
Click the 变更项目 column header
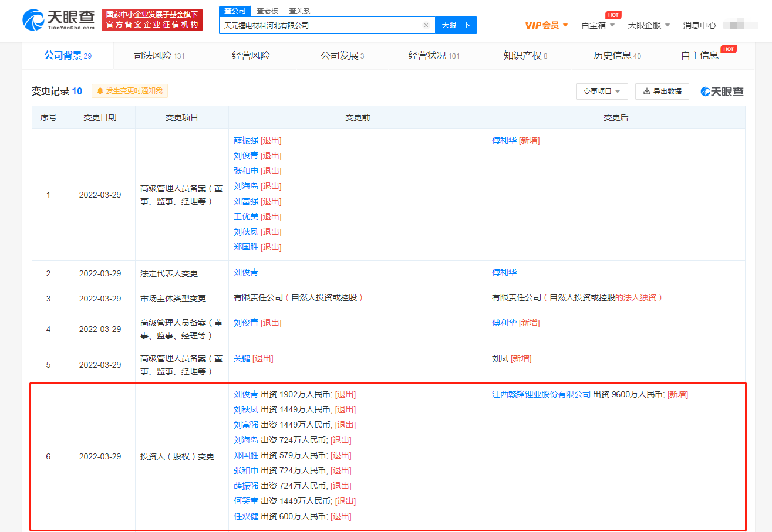tap(182, 117)
